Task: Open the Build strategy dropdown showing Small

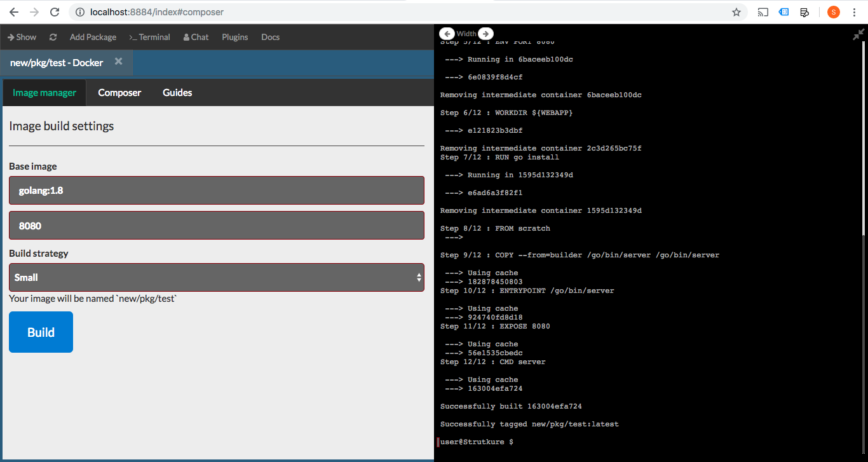Action: pos(217,277)
